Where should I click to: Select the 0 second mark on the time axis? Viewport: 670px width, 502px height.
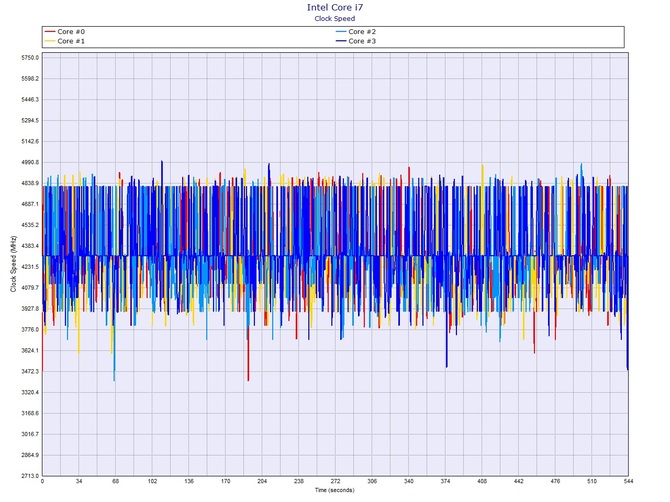click(42, 483)
